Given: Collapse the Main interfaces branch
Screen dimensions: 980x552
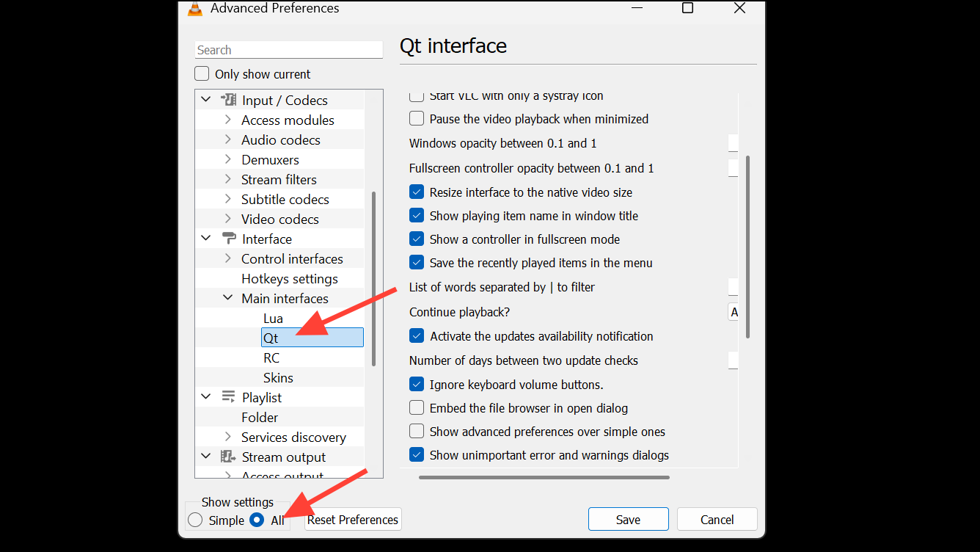Looking at the screenshot, I should [227, 298].
